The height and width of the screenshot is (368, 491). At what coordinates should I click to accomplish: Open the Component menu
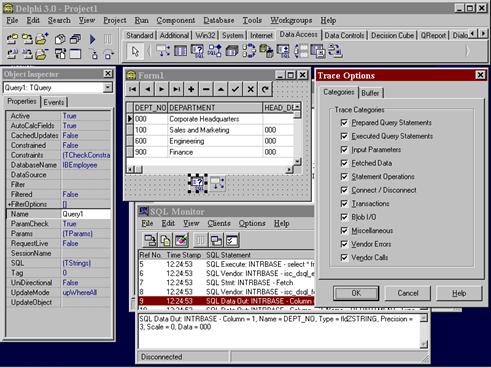pyautogui.click(x=176, y=20)
